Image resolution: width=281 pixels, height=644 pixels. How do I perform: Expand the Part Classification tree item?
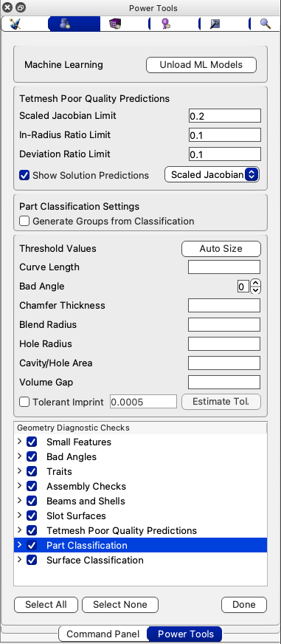pyautogui.click(x=19, y=545)
